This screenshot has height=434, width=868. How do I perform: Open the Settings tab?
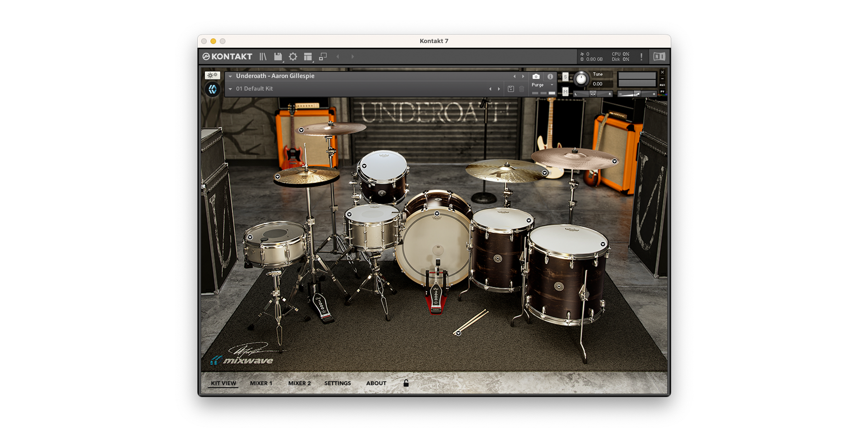(x=338, y=383)
